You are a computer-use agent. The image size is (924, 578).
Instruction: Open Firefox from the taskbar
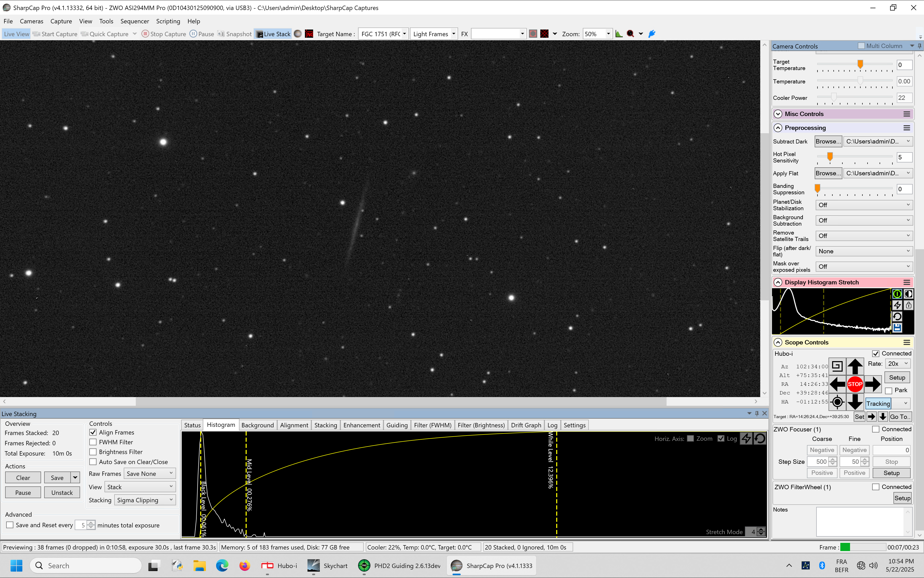pos(244,566)
